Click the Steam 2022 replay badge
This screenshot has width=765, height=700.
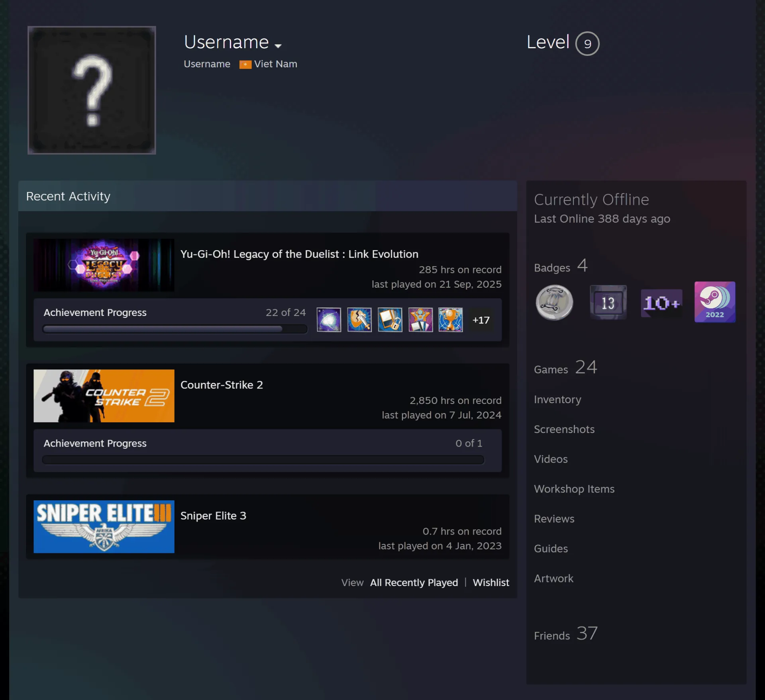[715, 302]
